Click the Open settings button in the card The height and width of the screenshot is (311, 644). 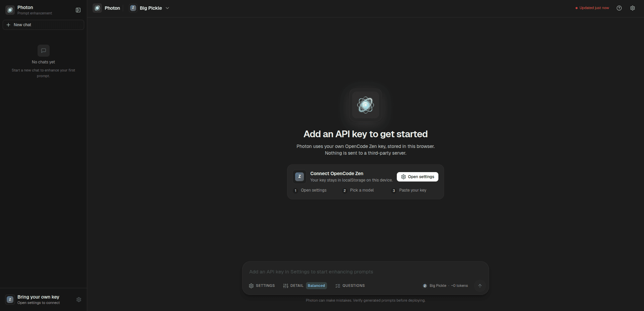pos(418,177)
